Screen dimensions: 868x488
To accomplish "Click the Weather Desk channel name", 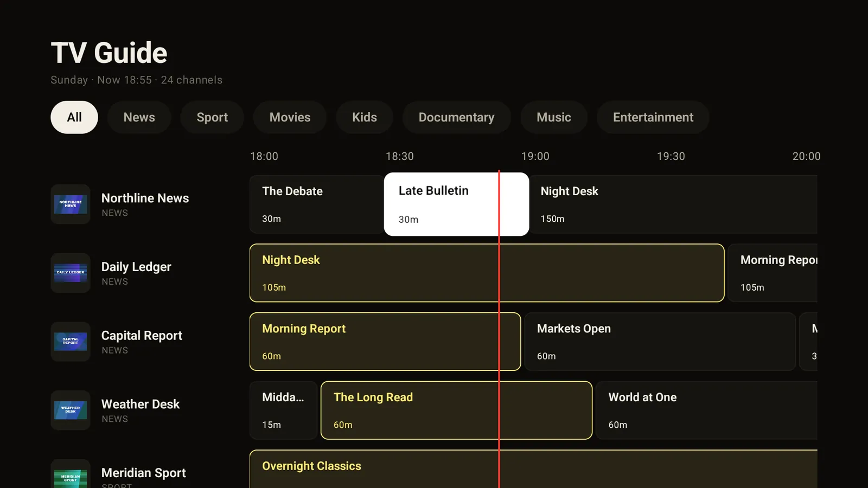I will [x=141, y=404].
